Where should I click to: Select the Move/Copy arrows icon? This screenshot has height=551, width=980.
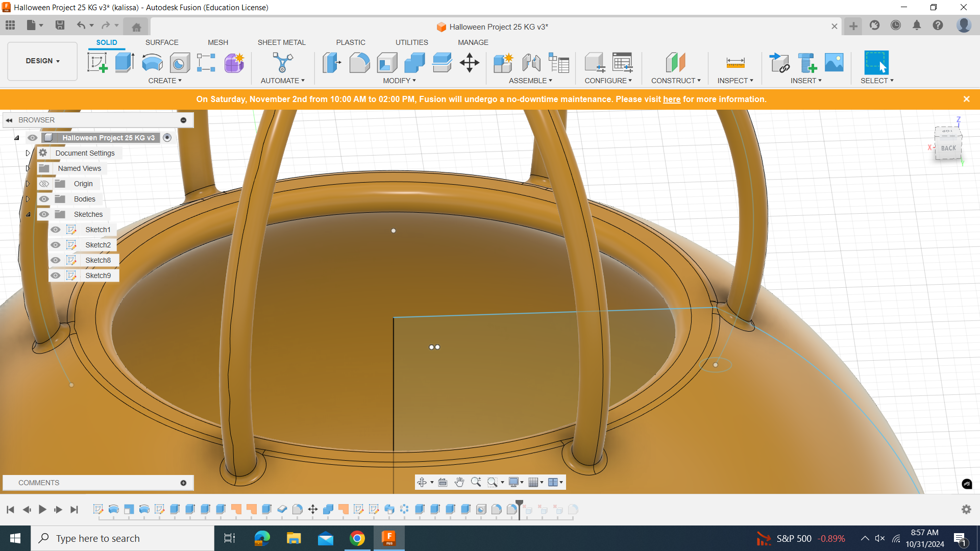click(x=470, y=63)
